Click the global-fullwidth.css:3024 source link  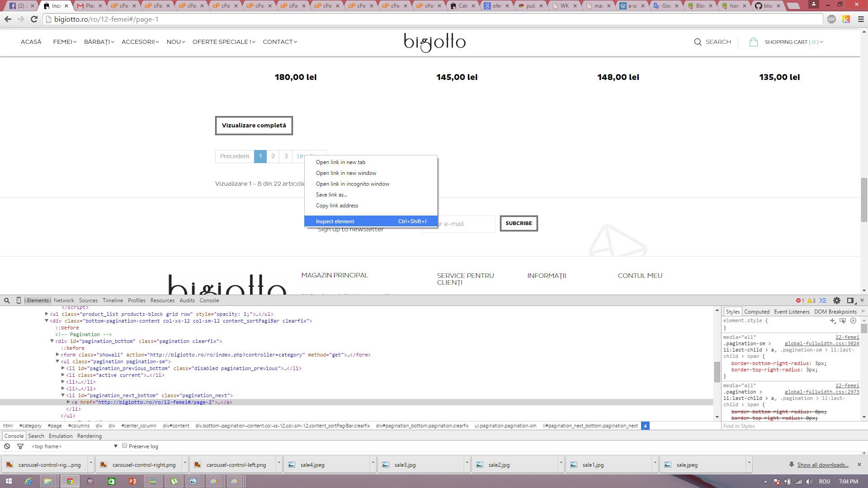(821, 344)
